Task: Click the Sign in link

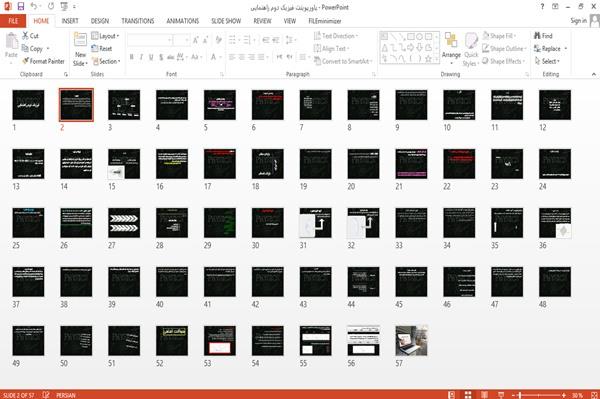Action: point(578,21)
